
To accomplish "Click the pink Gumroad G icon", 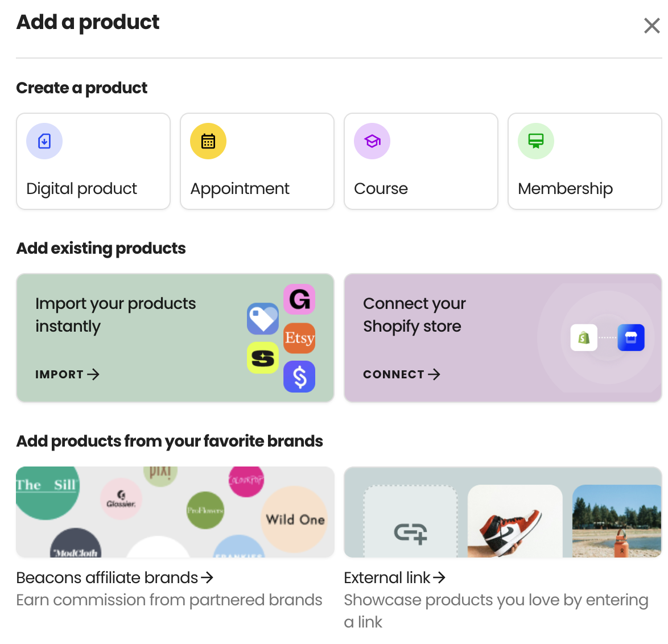I will pos(299,299).
